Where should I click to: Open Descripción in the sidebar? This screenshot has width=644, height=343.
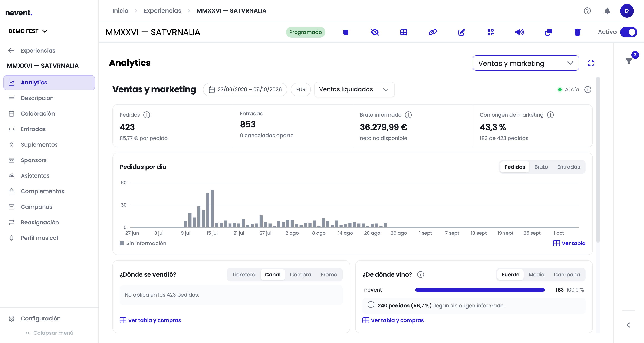point(49,98)
